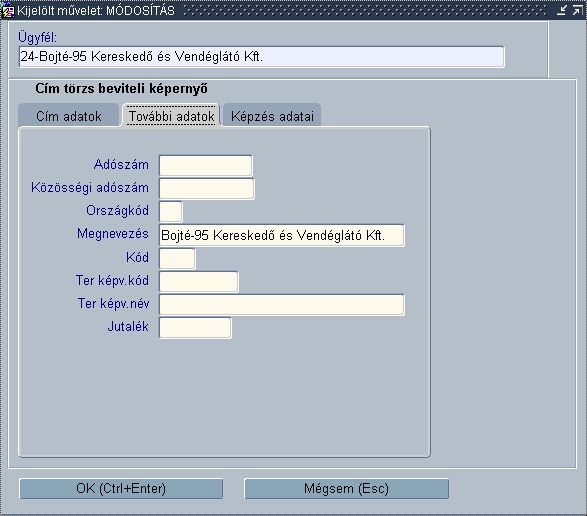Switch to the Cím adatok tab
The image size is (587, 516).
tap(69, 116)
